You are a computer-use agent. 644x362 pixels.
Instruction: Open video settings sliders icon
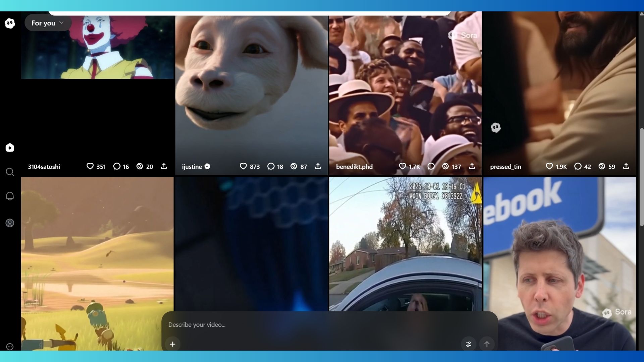pyautogui.click(x=469, y=344)
